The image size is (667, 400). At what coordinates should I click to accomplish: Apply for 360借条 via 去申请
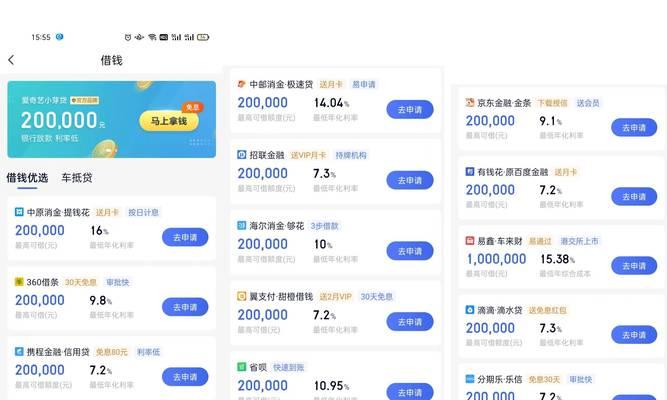[x=185, y=307]
